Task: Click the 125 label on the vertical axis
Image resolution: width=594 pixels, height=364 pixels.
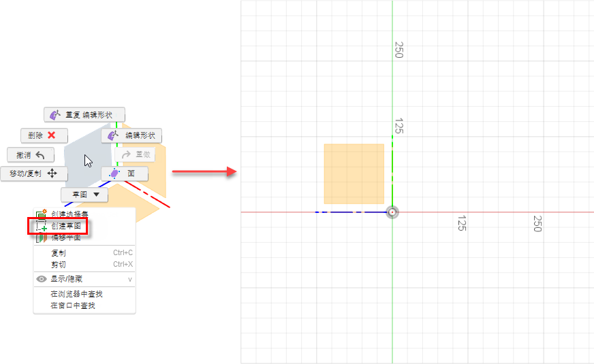Action: 398,126
